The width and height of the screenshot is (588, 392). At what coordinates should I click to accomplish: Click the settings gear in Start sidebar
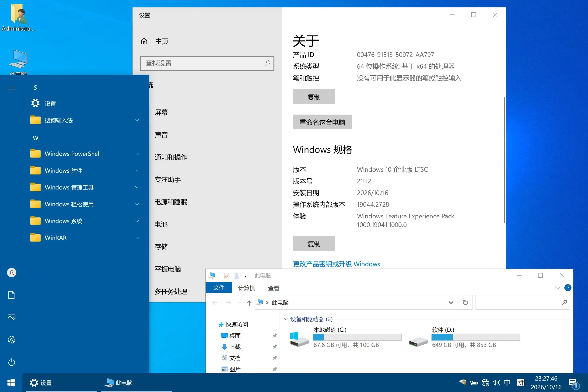click(x=11, y=340)
